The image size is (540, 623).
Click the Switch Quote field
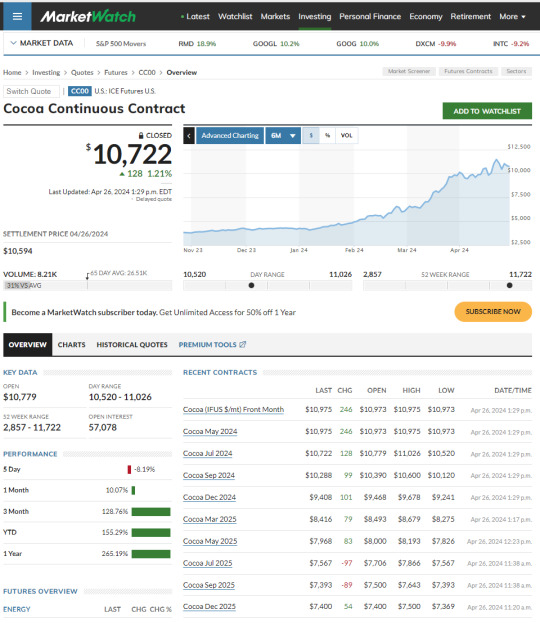click(31, 91)
